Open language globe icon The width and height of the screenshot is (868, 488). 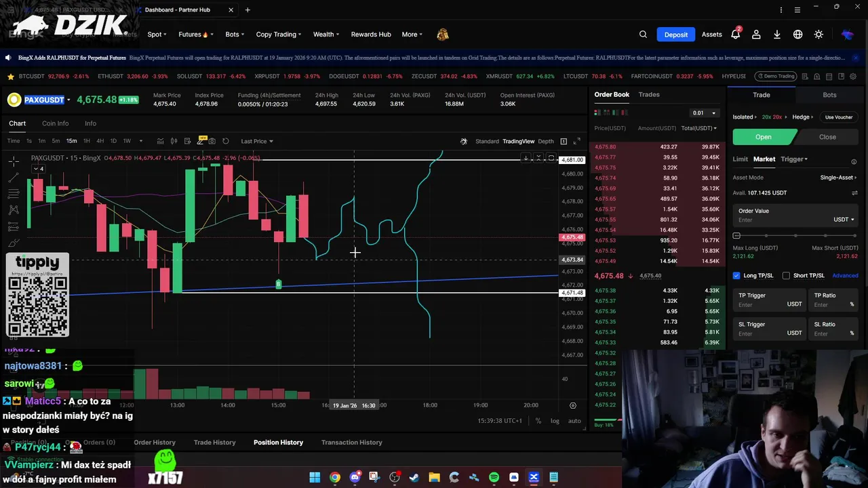798,35
